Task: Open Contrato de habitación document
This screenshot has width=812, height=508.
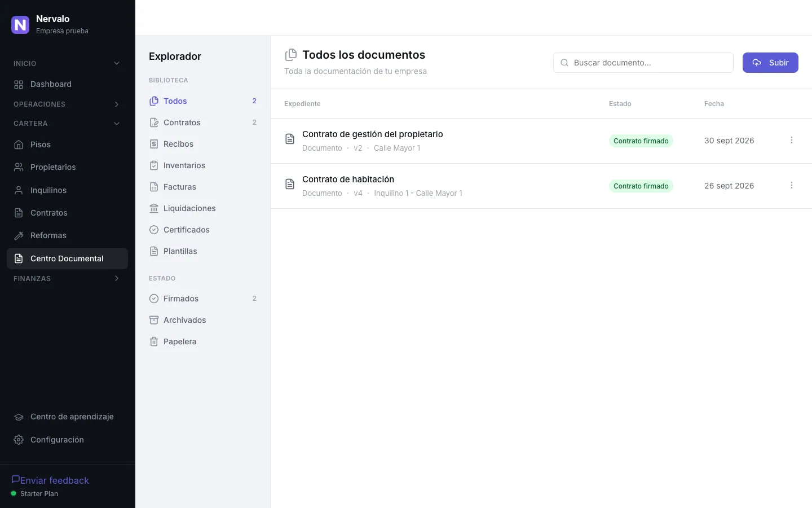Action: click(x=348, y=179)
